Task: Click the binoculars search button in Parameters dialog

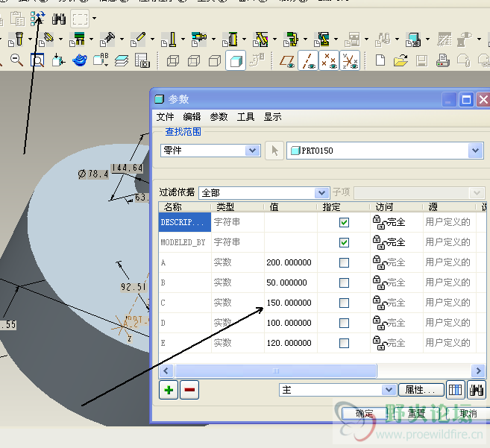Action: click(x=477, y=390)
